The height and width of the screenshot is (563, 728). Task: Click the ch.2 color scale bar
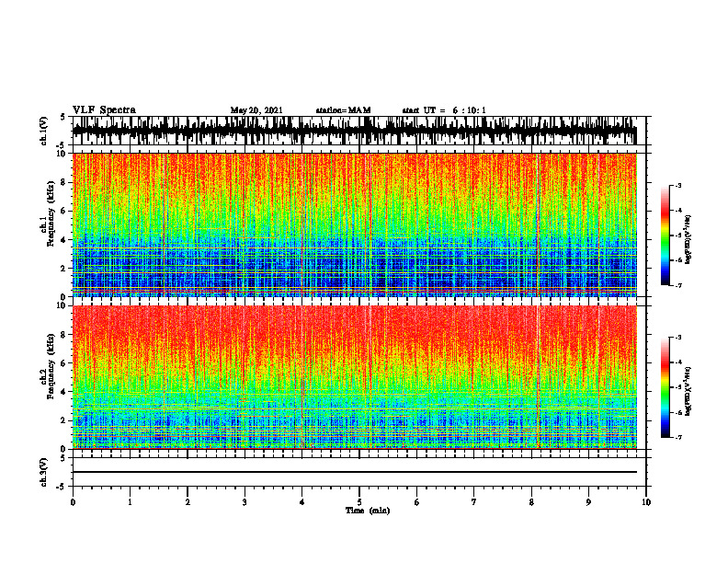[x=665, y=387]
